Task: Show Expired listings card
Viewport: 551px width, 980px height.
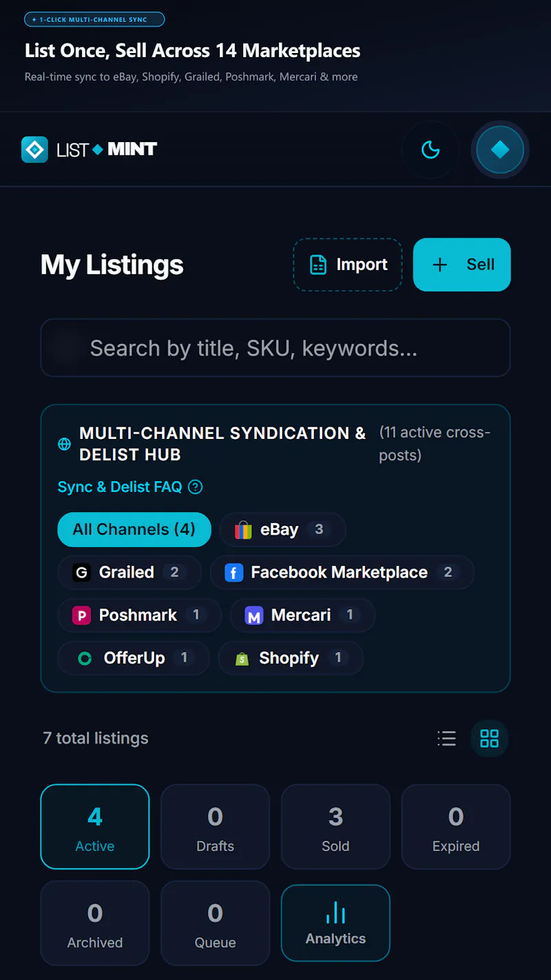Action: tap(456, 826)
